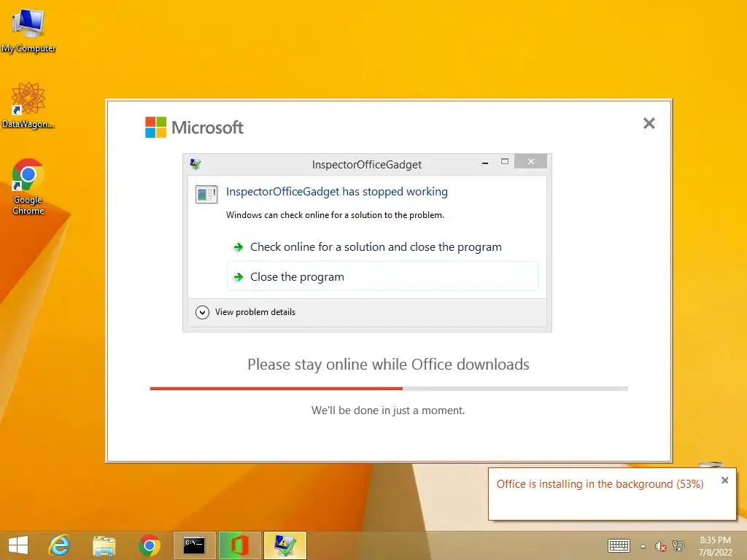Launch Internet Explorer from the taskbar
The height and width of the screenshot is (560, 747).
[60, 545]
